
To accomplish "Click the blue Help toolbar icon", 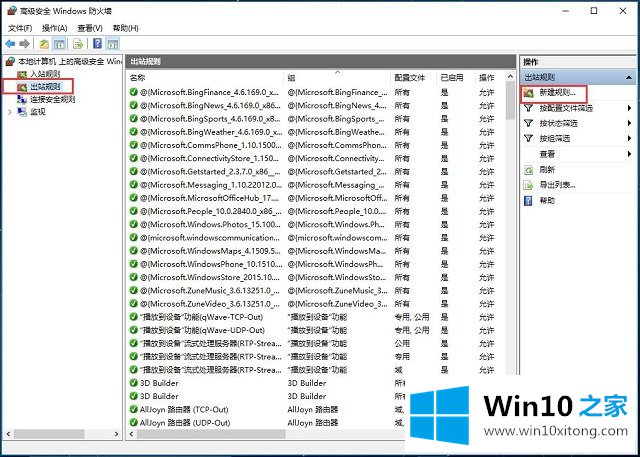I will (97, 43).
